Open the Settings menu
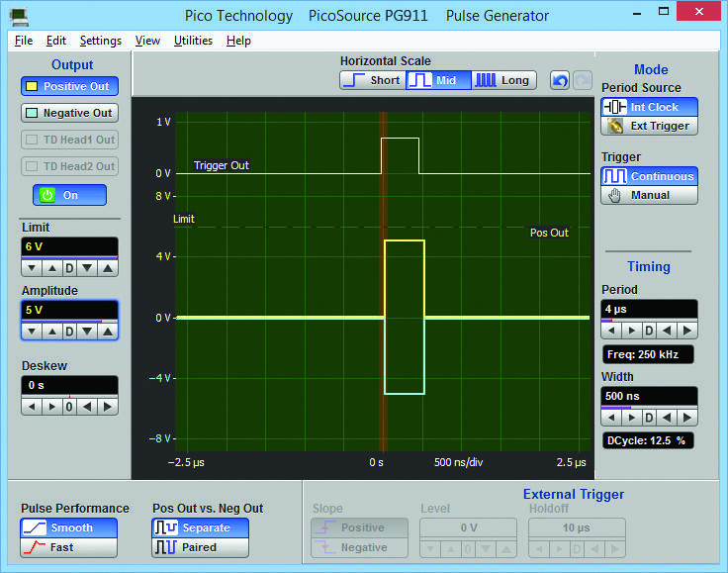The height and width of the screenshot is (573, 728). point(101,41)
